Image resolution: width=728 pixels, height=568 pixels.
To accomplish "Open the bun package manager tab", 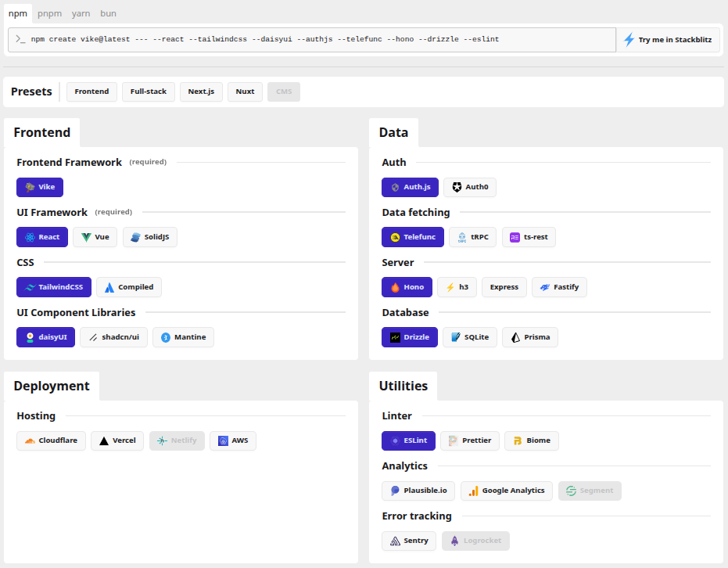I will pyautogui.click(x=108, y=13).
